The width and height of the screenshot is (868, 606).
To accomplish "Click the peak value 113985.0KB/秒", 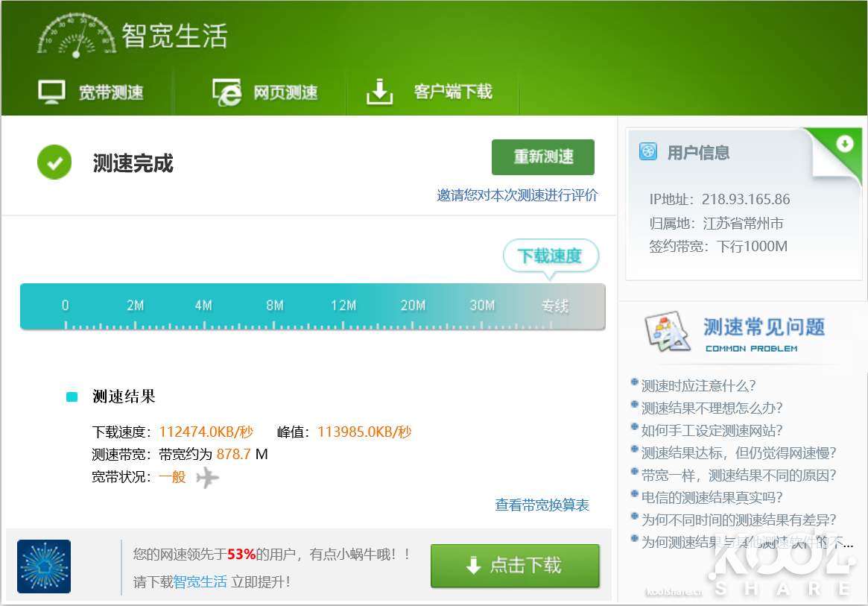I will 365,432.
